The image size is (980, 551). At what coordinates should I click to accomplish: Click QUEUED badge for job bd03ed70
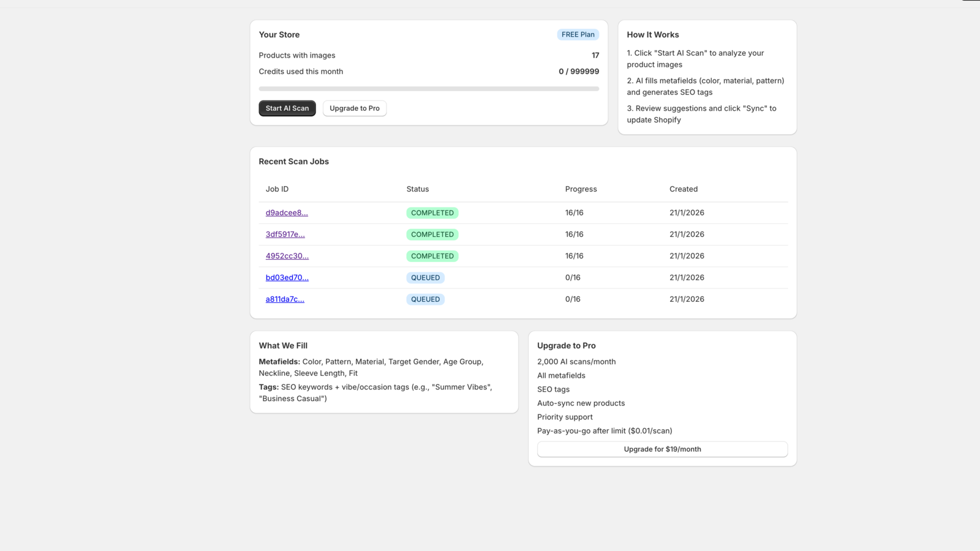(425, 278)
